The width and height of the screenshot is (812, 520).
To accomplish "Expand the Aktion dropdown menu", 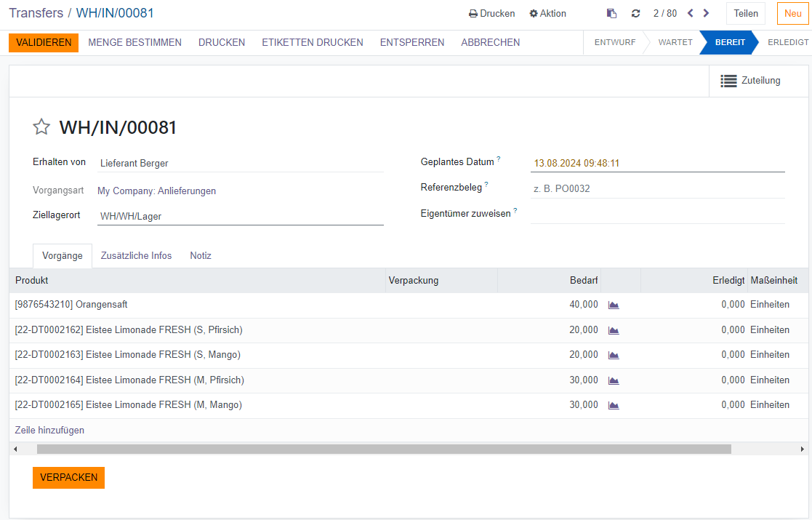I will pos(547,13).
